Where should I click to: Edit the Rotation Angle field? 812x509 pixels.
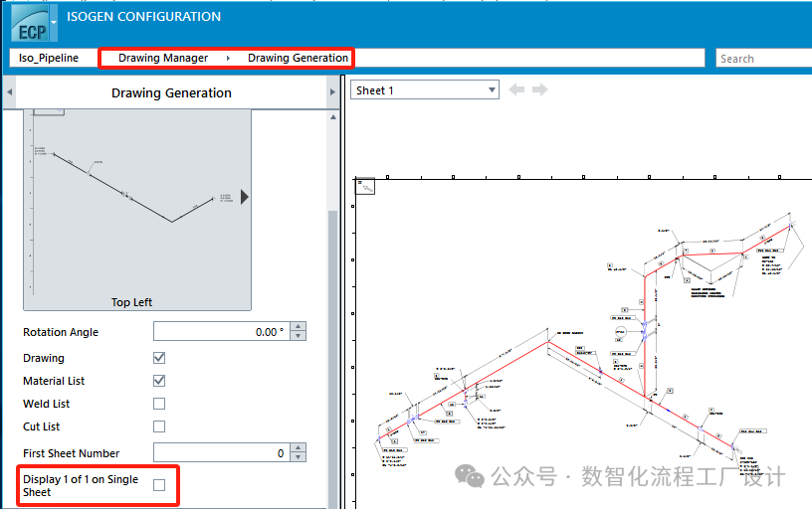coord(222,332)
